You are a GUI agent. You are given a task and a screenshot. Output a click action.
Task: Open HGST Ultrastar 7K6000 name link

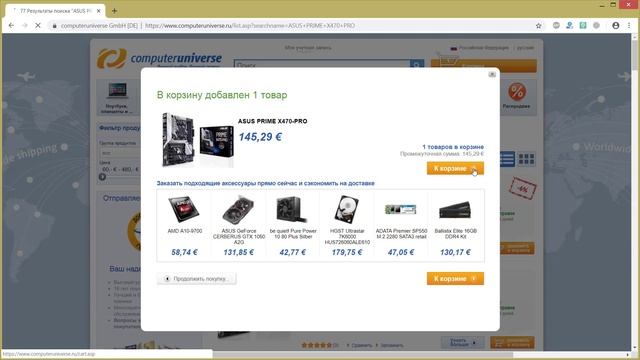pos(347,236)
